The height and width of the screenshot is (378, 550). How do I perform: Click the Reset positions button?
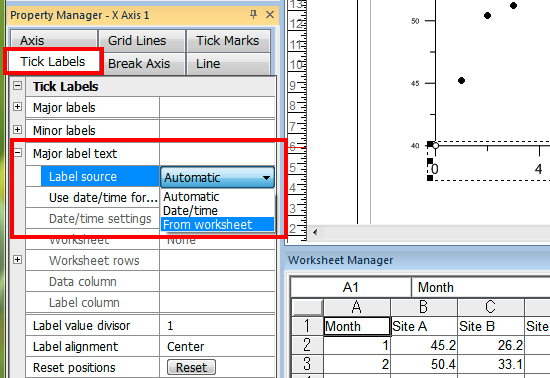coord(192,367)
